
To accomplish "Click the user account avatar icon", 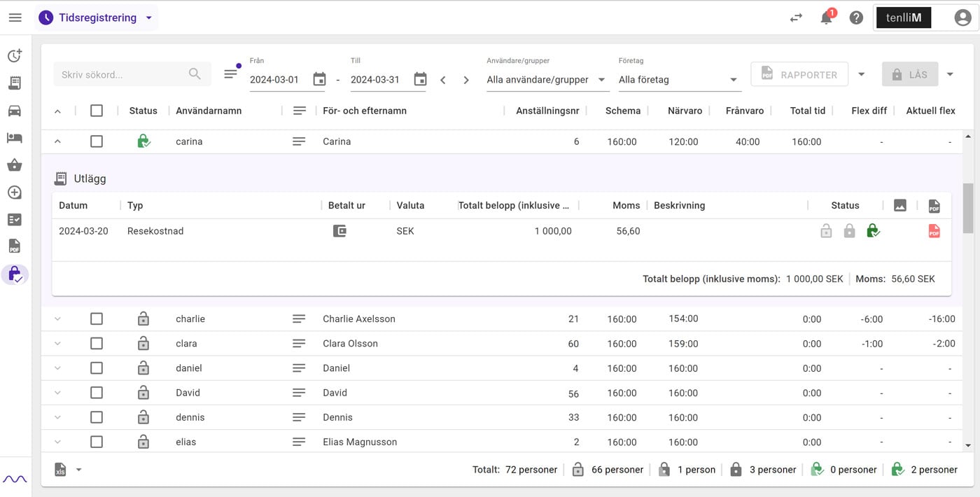I will pyautogui.click(x=962, y=18).
